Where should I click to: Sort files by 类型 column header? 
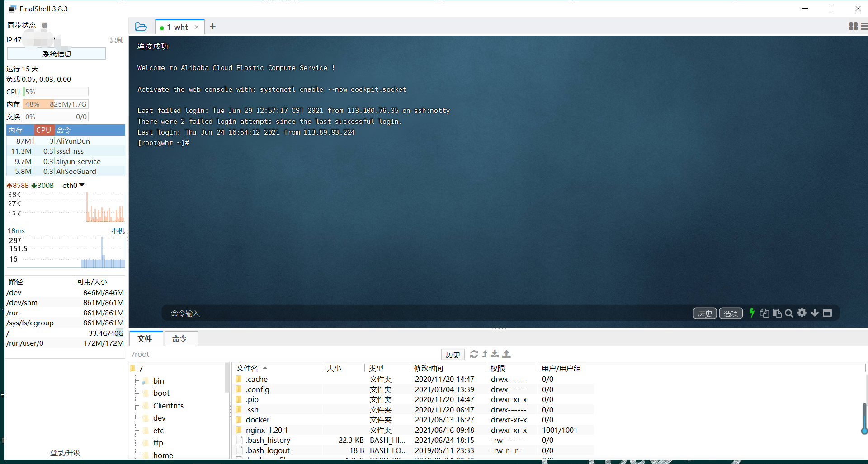pyautogui.click(x=387, y=368)
